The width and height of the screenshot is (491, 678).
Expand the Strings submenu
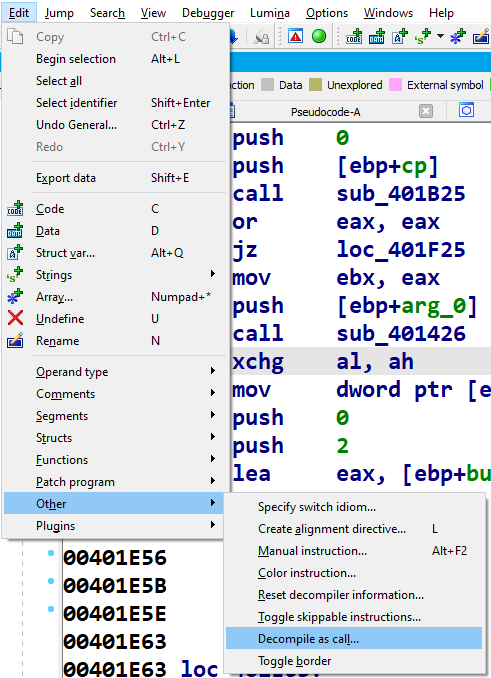coord(212,274)
